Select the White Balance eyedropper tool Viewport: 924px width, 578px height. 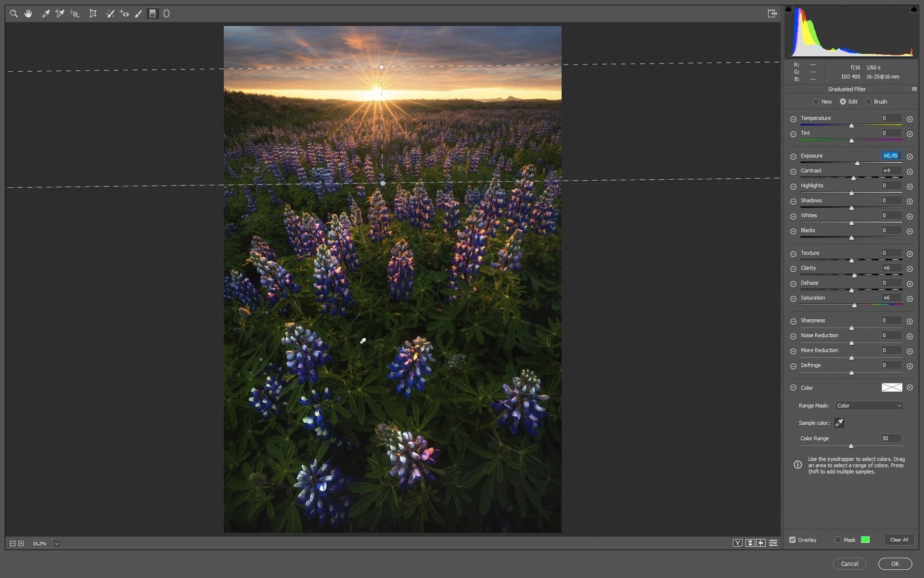tap(46, 13)
